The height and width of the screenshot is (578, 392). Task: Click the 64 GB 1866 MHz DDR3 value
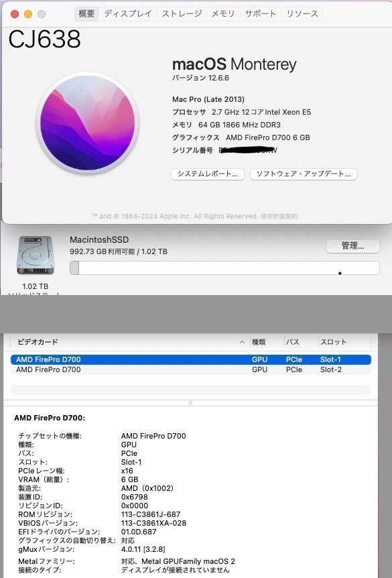coord(239,125)
